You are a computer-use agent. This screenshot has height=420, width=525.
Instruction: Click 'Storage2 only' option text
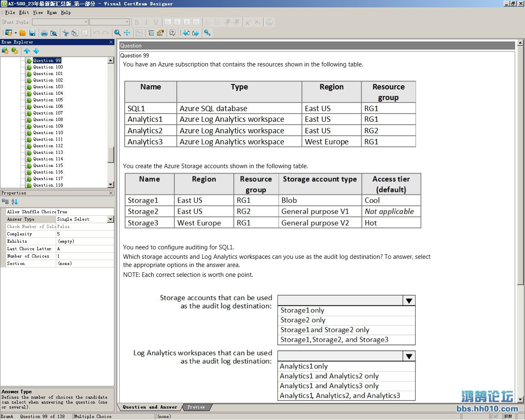(x=303, y=320)
